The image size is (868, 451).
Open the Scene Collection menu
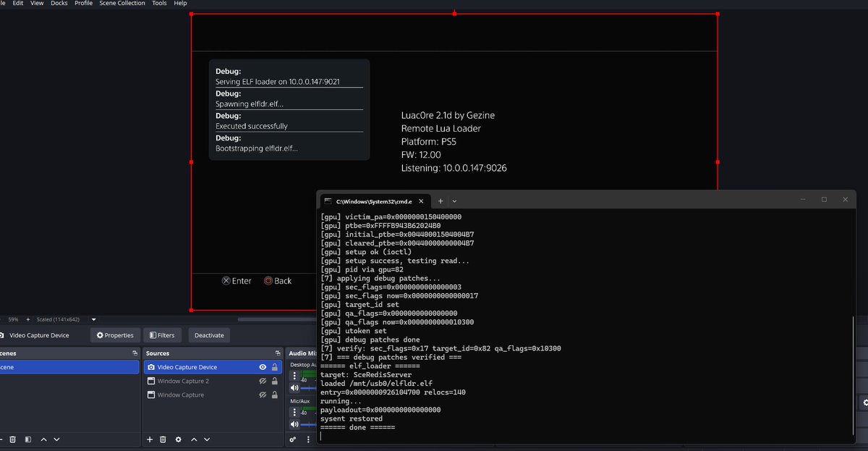pyautogui.click(x=122, y=3)
